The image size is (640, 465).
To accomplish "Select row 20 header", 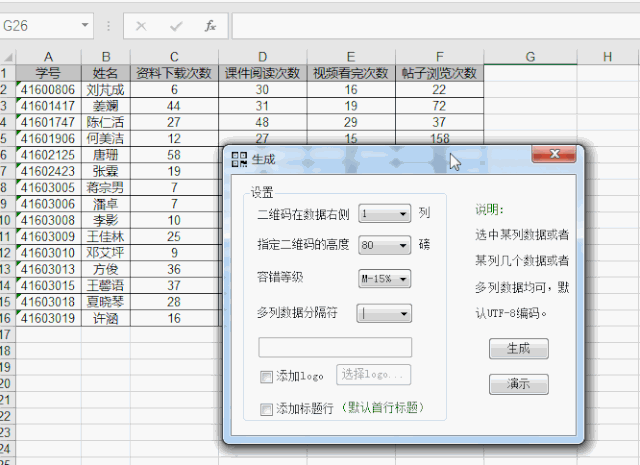I will [7, 383].
